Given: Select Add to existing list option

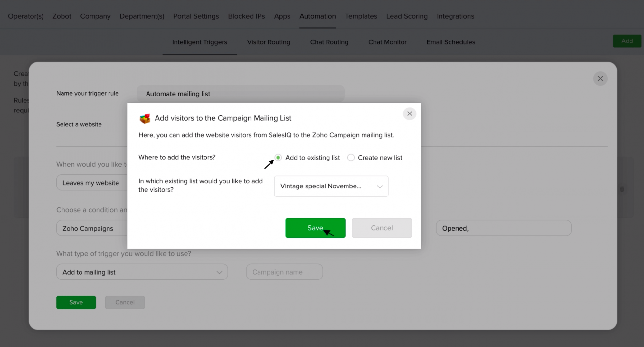Looking at the screenshot, I should 278,158.
